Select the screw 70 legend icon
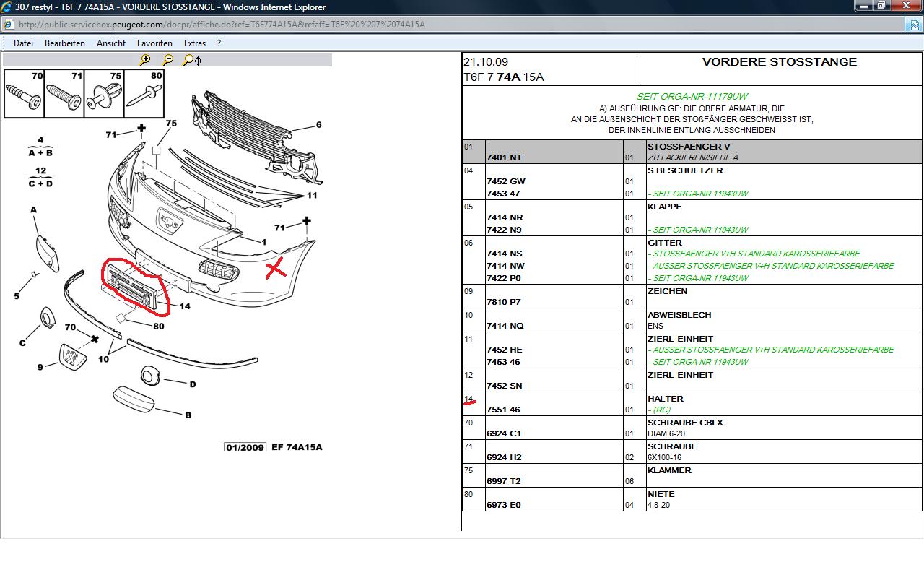The width and height of the screenshot is (924, 588). [24, 94]
